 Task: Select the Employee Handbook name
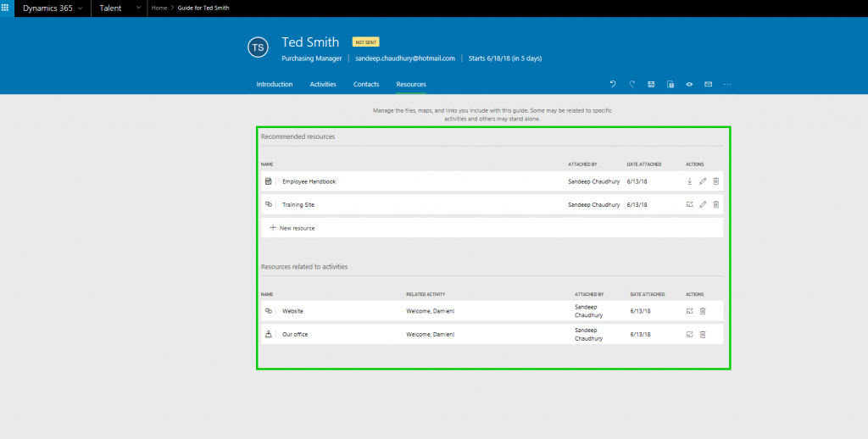click(x=309, y=181)
